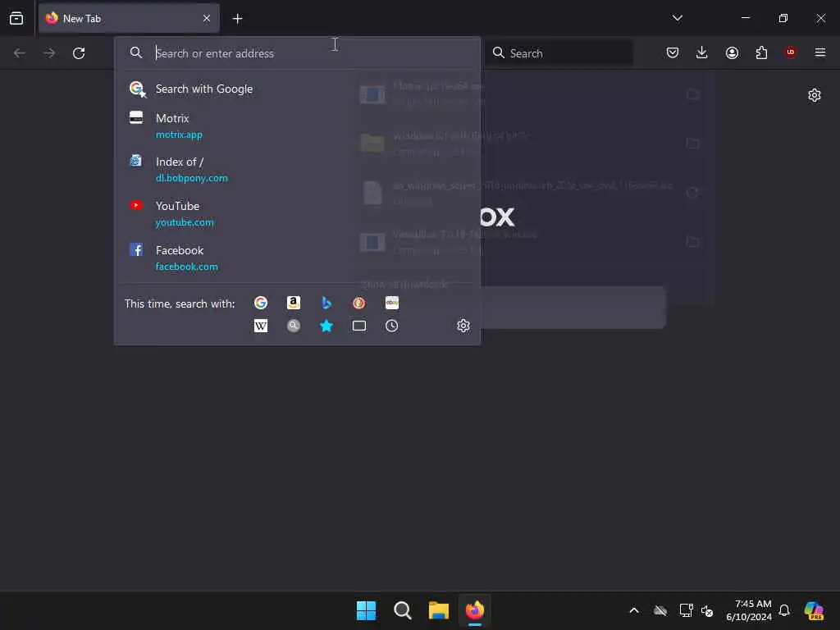This screenshot has height=630, width=840.
Task: Open Firefox View list-all-tabs icon
Action: (16, 18)
